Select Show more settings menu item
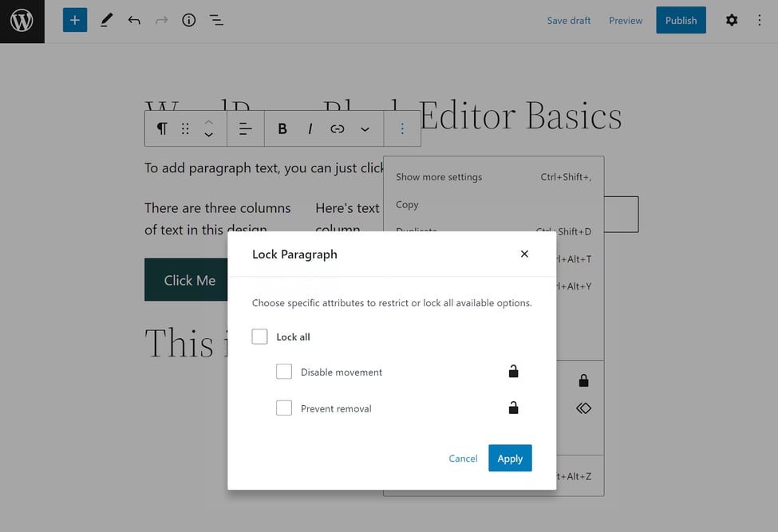Viewport: 778px width, 532px height. tap(494, 177)
